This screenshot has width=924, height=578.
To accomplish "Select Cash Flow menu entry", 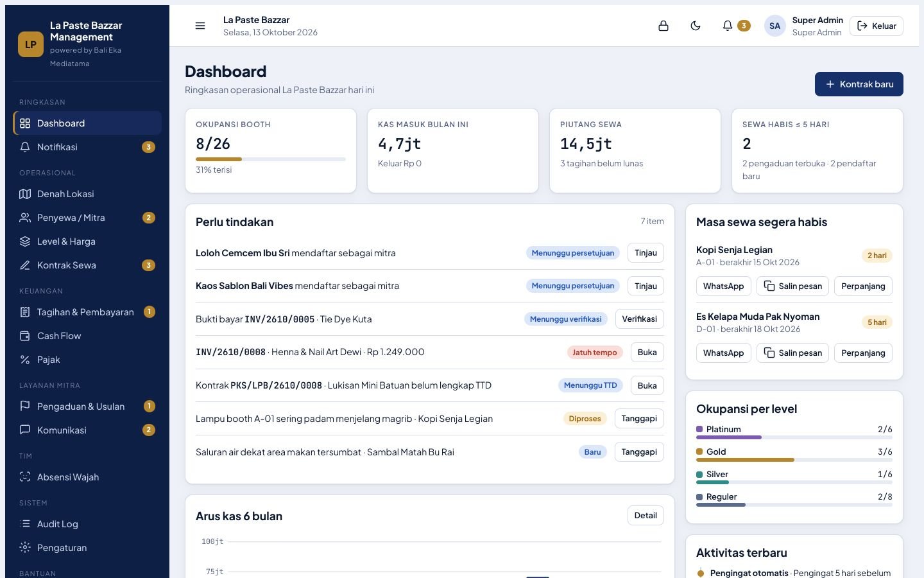I will 87,336.
